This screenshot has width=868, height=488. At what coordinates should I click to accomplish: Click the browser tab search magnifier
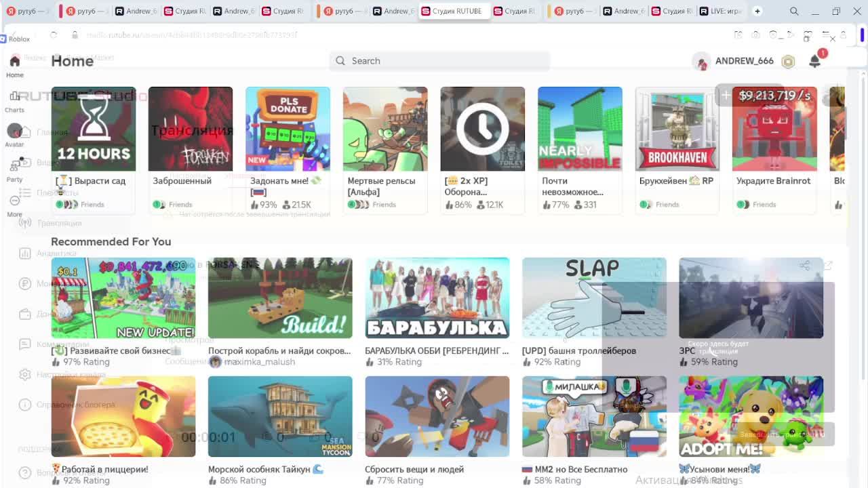[794, 11]
